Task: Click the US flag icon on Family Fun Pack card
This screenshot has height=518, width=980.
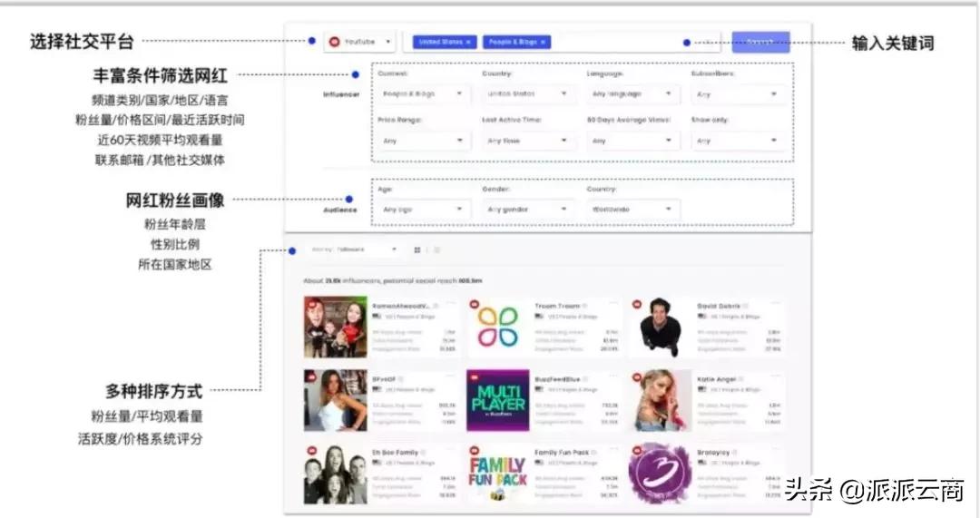Action: click(x=539, y=463)
